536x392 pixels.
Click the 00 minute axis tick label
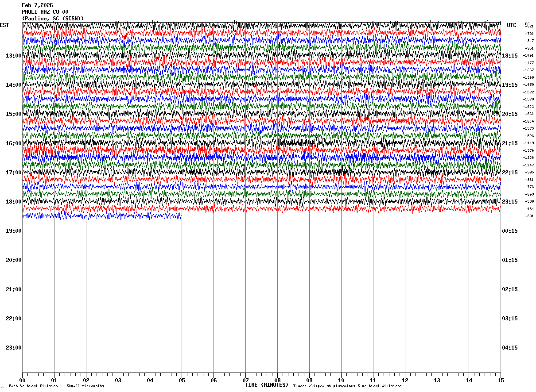pyautogui.click(x=22, y=380)
